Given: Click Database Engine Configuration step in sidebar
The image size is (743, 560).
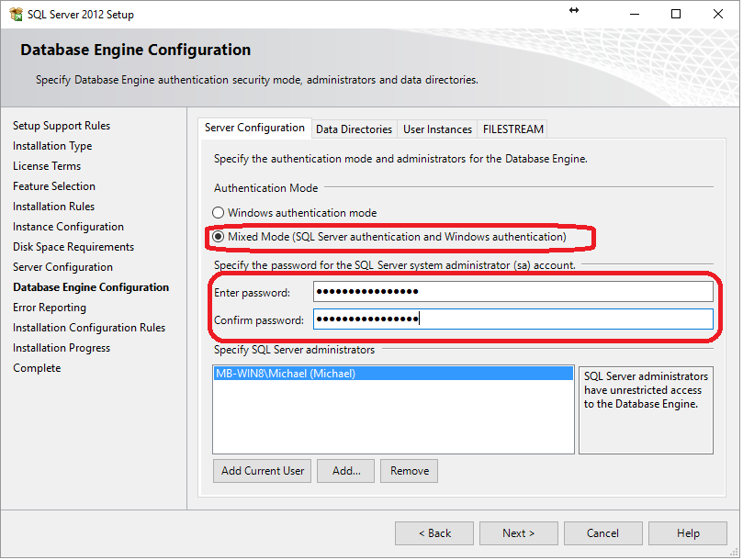Looking at the screenshot, I should pyautogui.click(x=91, y=287).
